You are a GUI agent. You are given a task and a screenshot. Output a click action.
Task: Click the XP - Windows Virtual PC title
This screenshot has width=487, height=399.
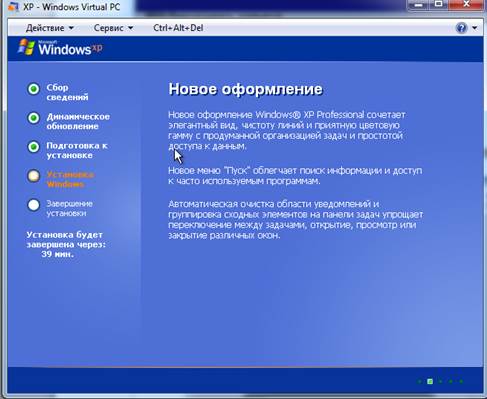click(72, 7)
